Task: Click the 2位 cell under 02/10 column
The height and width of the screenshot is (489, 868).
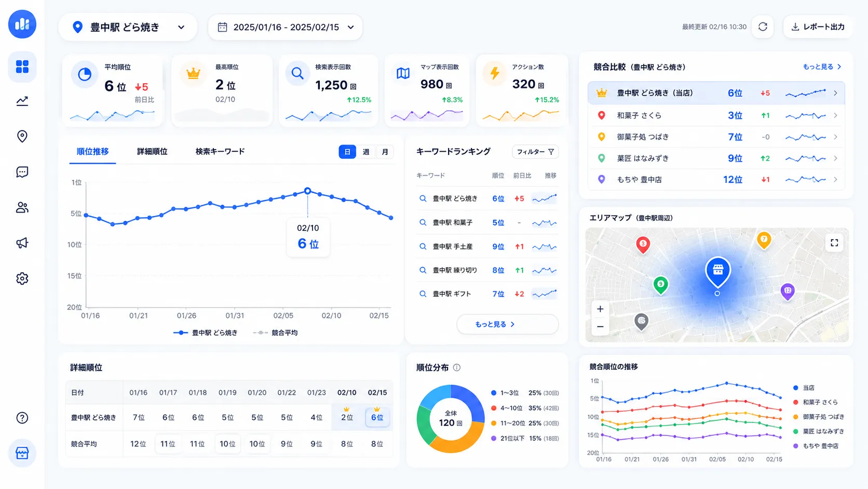Action: click(x=347, y=417)
